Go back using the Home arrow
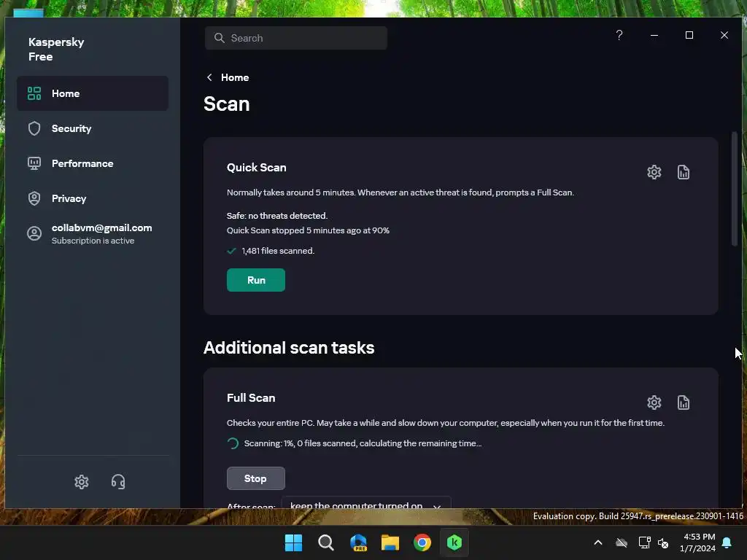Image resolution: width=747 pixels, height=560 pixels. point(209,77)
